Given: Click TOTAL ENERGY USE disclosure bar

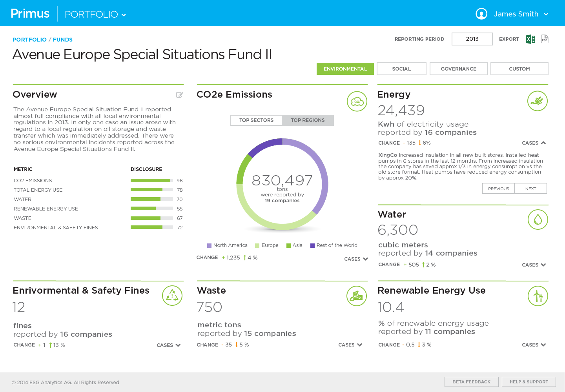Looking at the screenshot, I should pyautogui.click(x=152, y=190).
